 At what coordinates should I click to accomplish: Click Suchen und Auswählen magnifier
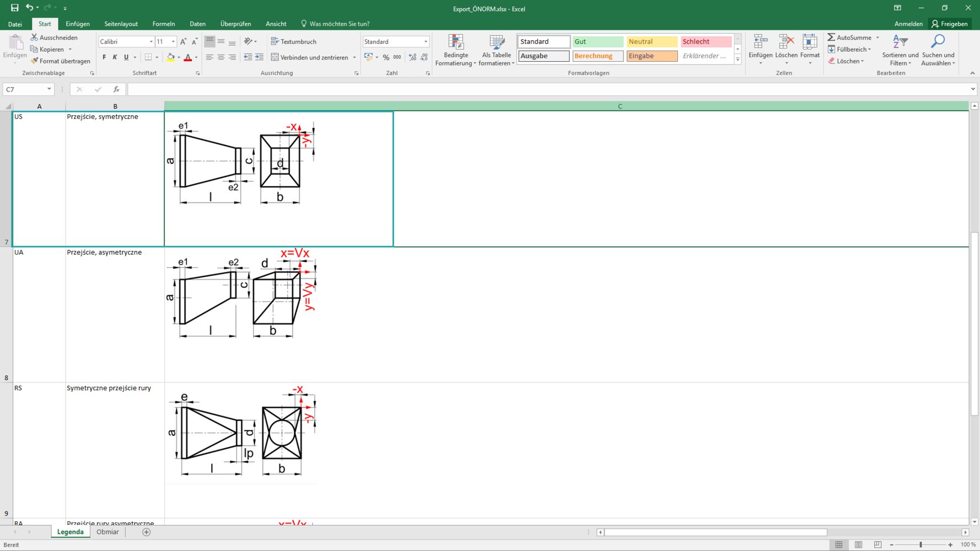point(938,50)
